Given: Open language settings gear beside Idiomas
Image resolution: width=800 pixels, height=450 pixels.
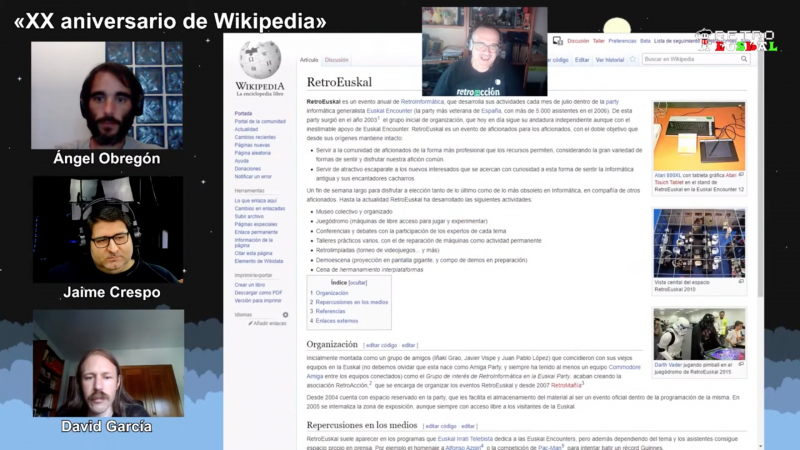Looking at the screenshot, I should (285, 315).
